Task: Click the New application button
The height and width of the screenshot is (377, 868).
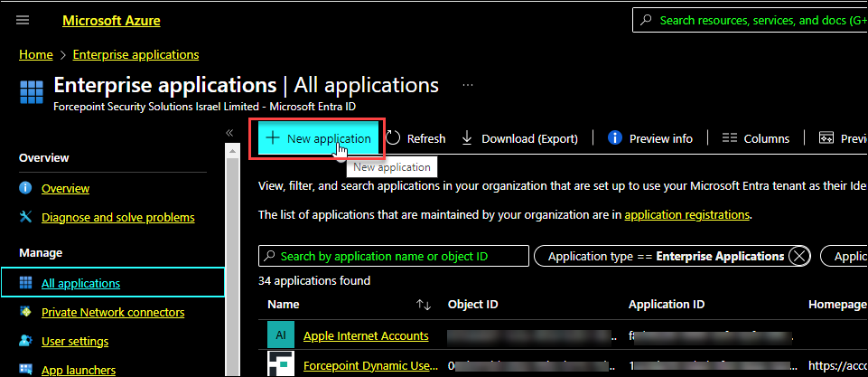Action: tap(318, 138)
